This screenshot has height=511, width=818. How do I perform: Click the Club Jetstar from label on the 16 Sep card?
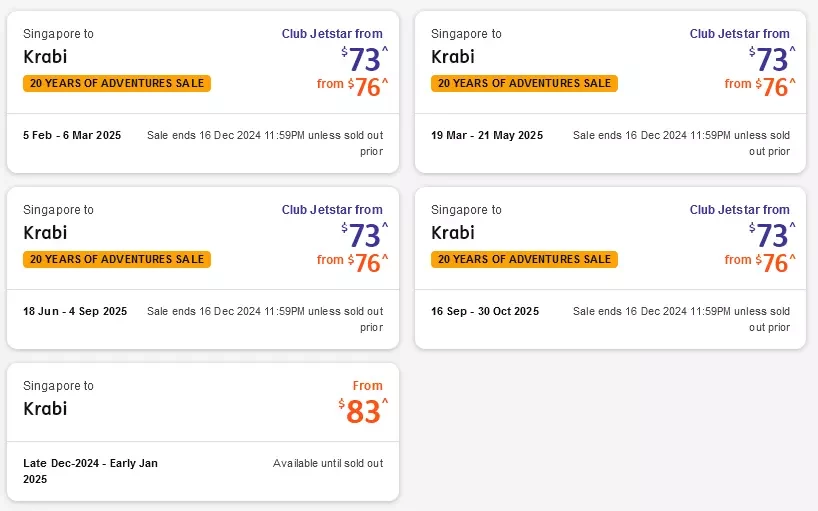click(x=740, y=210)
